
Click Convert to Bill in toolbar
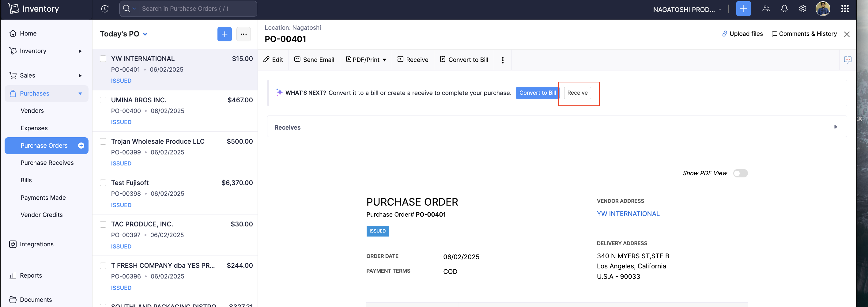pos(464,60)
